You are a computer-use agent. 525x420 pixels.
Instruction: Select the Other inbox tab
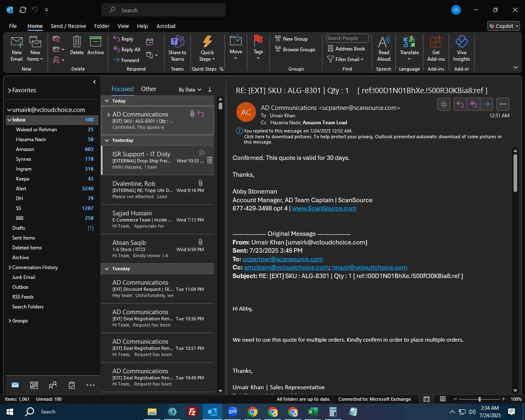pos(148,89)
